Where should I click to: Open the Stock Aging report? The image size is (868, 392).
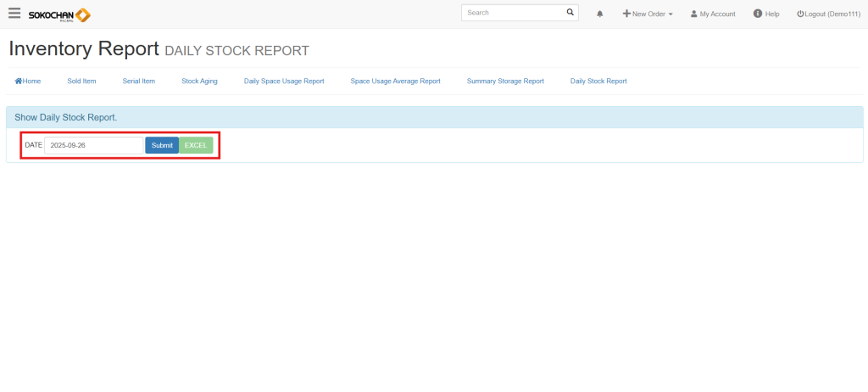[x=199, y=81]
